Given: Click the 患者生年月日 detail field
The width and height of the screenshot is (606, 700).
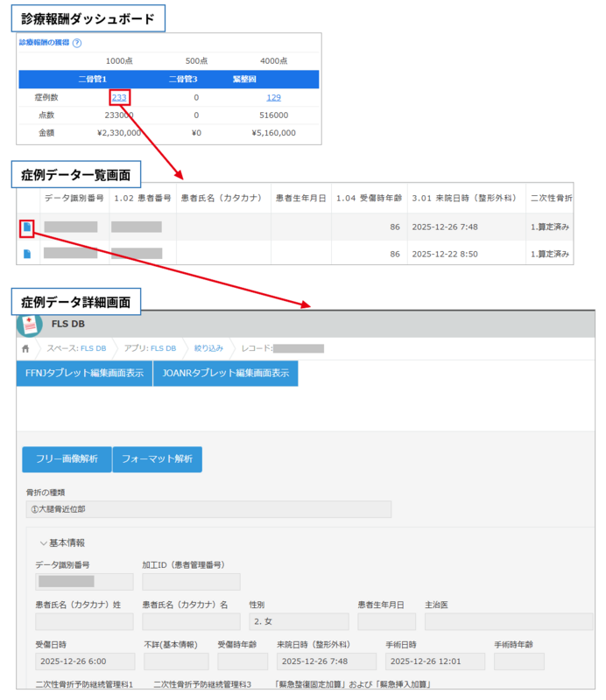Looking at the screenshot, I should 386,621.
